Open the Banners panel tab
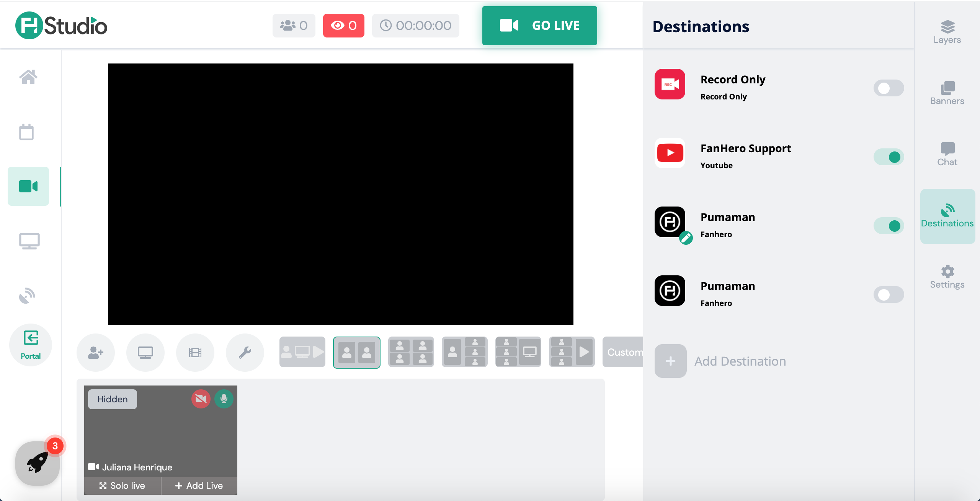The width and height of the screenshot is (980, 501). (x=947, y=93)
